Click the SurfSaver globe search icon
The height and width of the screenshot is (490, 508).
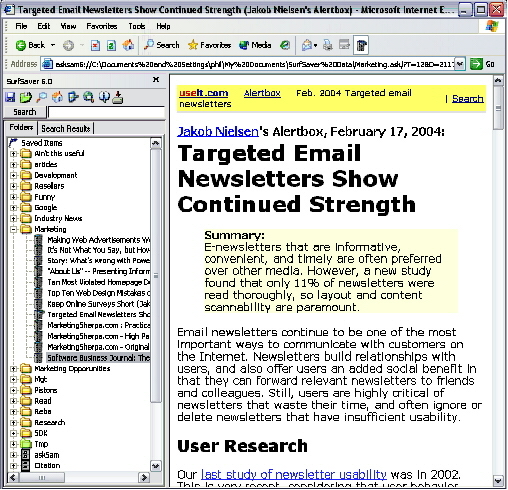pyautogui.click(x=88, y=97)
